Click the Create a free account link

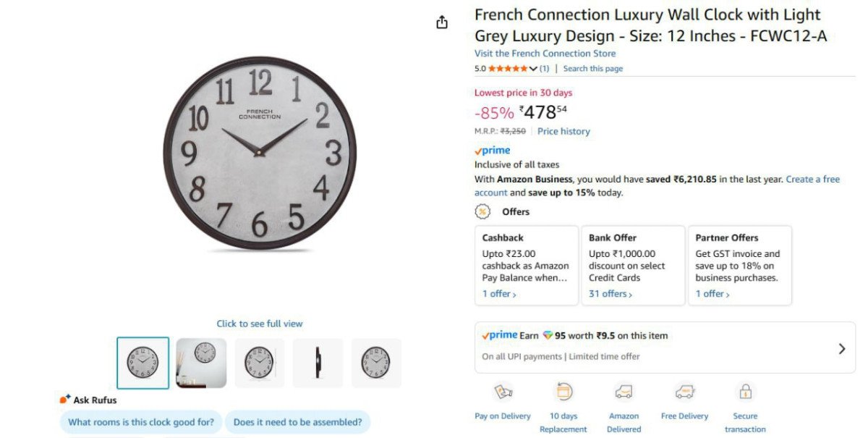pos(813,180)
